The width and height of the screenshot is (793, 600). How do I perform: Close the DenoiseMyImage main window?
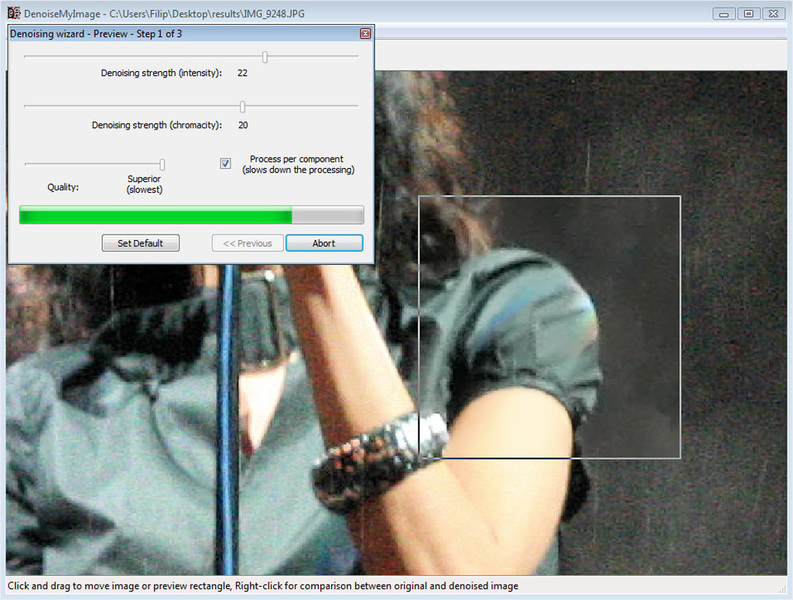point(773,13)
